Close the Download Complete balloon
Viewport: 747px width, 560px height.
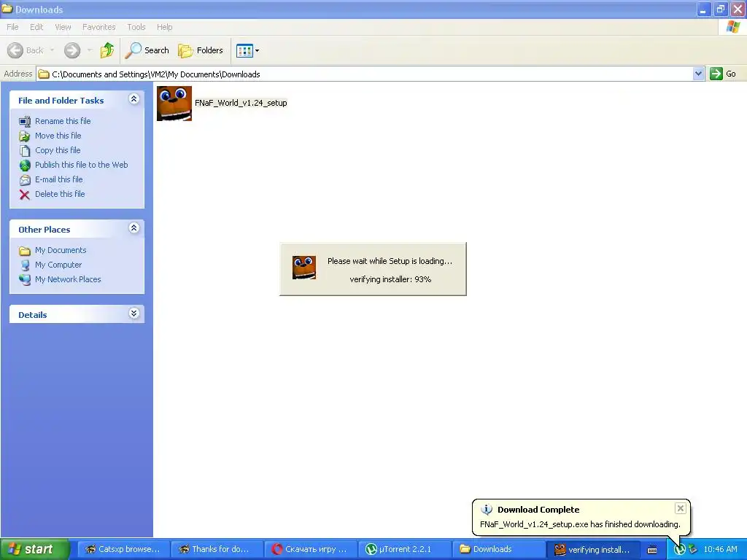[681, 508]
